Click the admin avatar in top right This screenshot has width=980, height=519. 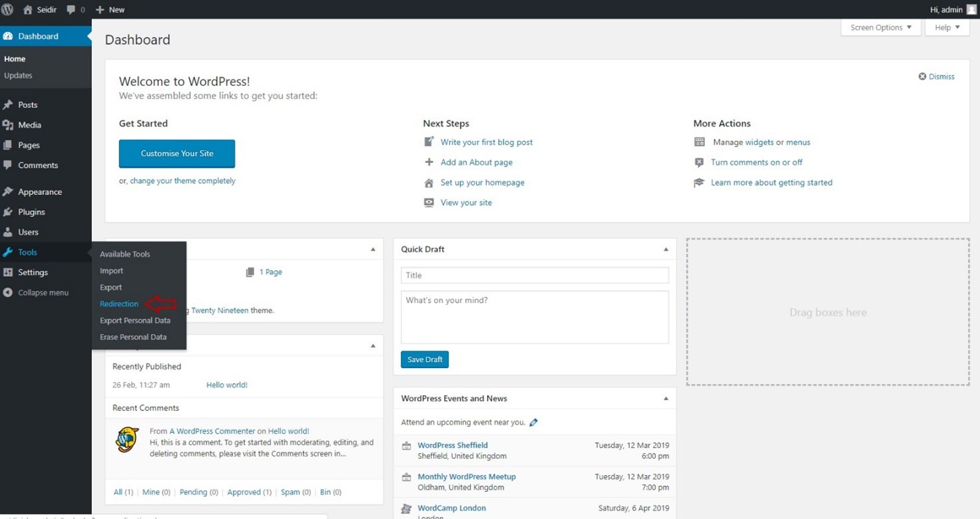[x=973, y=9]
